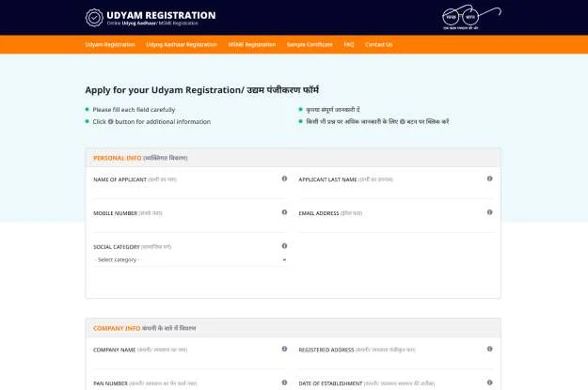Open info icon for Registered Address
Image resolution: width=588 pixels, height=390 pixels.
[490, 349]
